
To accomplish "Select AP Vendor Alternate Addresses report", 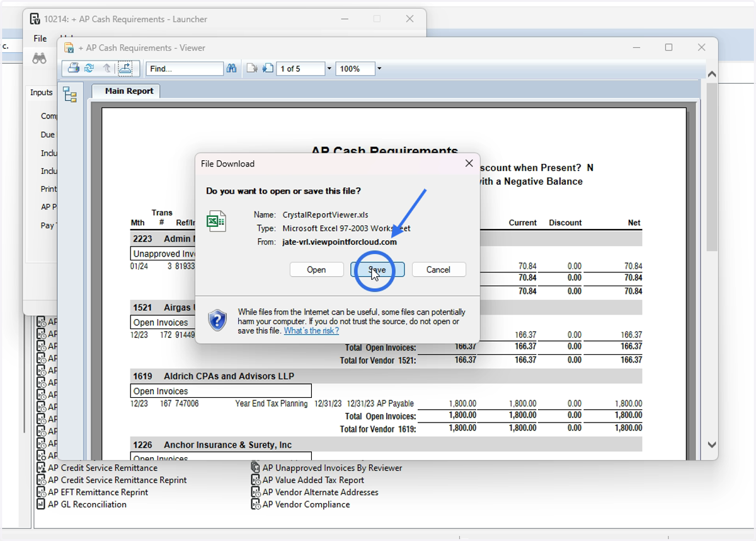I will [320, 492].
